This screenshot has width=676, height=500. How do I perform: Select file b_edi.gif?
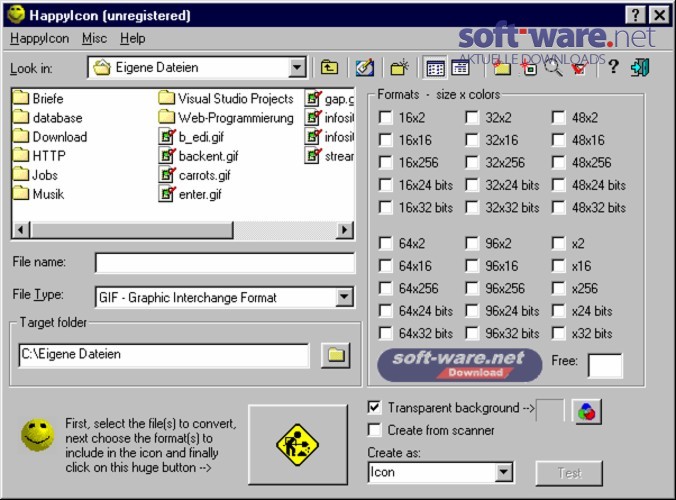pyautogui.click(x=192, y=137)
